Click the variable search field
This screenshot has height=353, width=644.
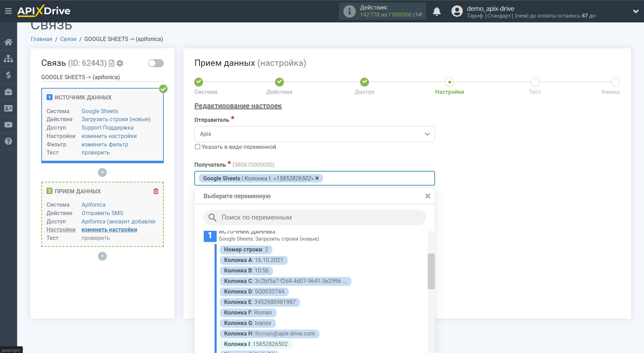pyautogui.click(x=314, y=217)
